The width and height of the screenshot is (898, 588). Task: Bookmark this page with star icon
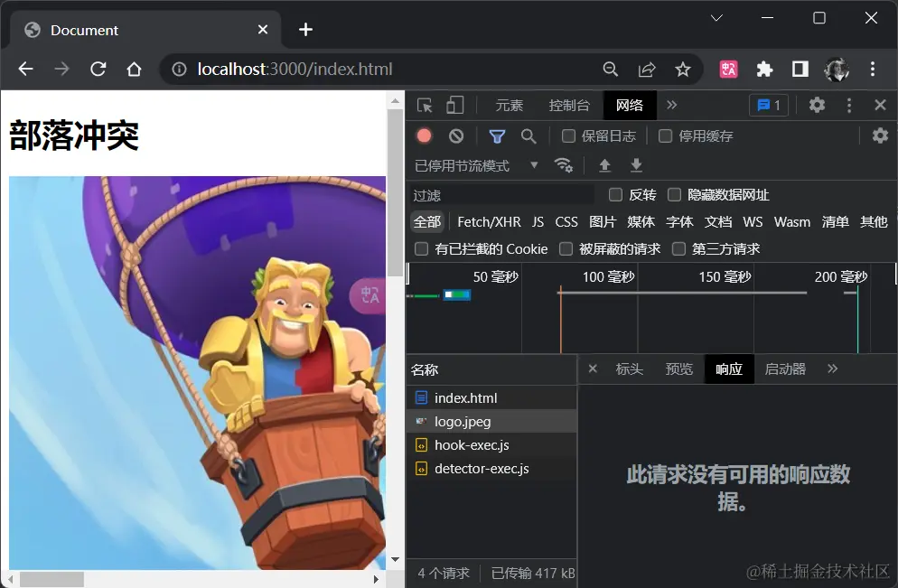pyautogui.click(x=683, y=70)
